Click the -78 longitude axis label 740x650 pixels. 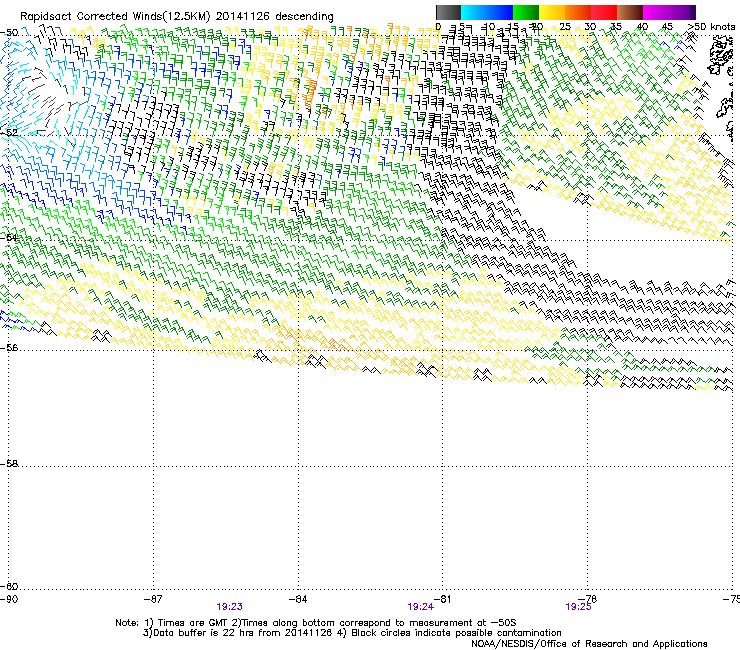point(588,599)
